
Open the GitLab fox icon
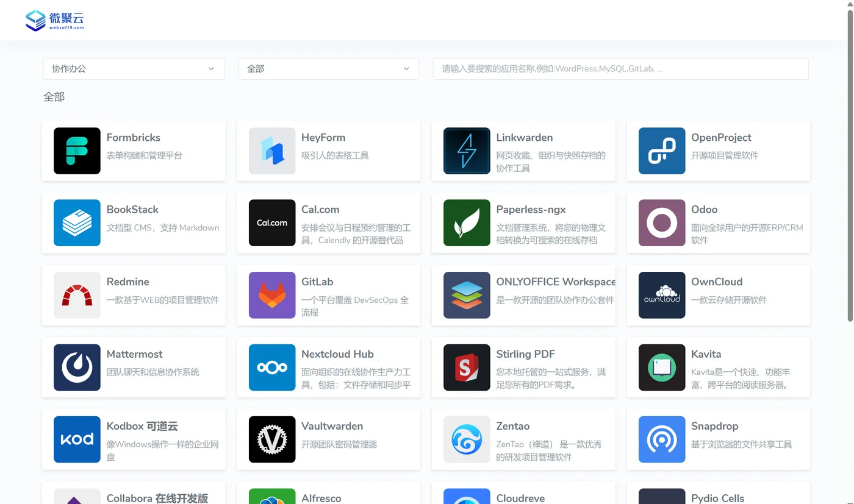pos(272,295)
